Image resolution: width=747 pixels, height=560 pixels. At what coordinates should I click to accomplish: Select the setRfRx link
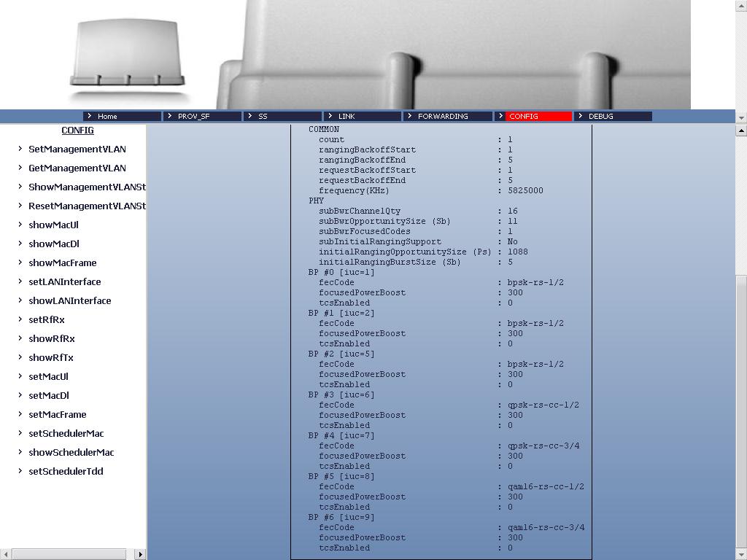[46, 320]
